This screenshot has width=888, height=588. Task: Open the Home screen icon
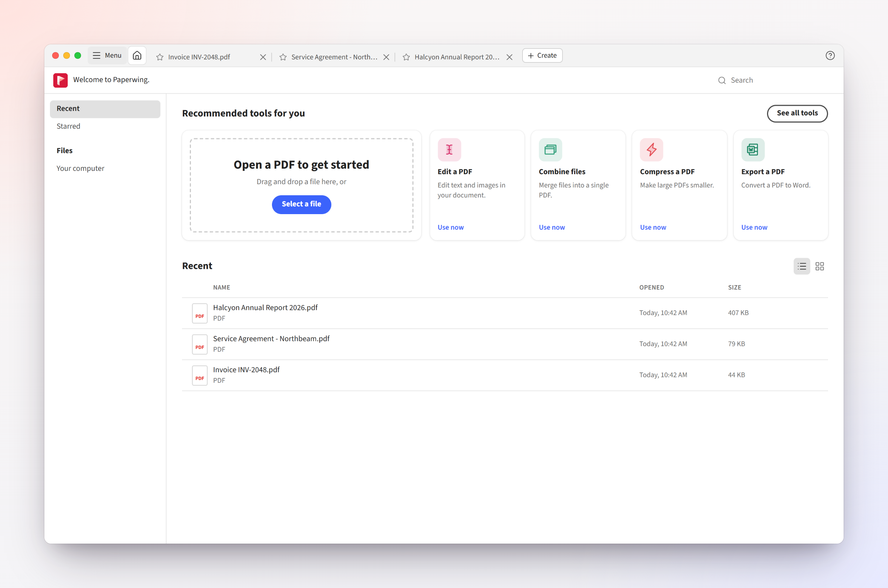pos(137,55)
